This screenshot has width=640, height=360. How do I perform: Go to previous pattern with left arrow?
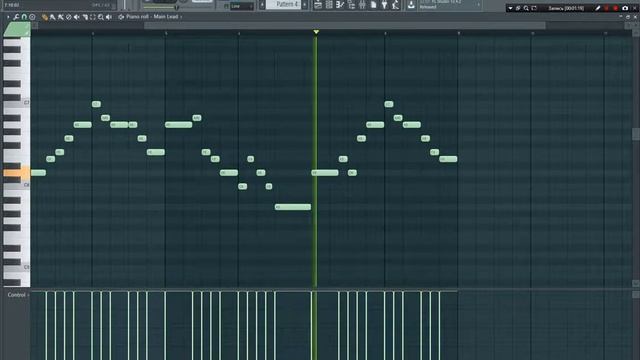tap(262, 4)
